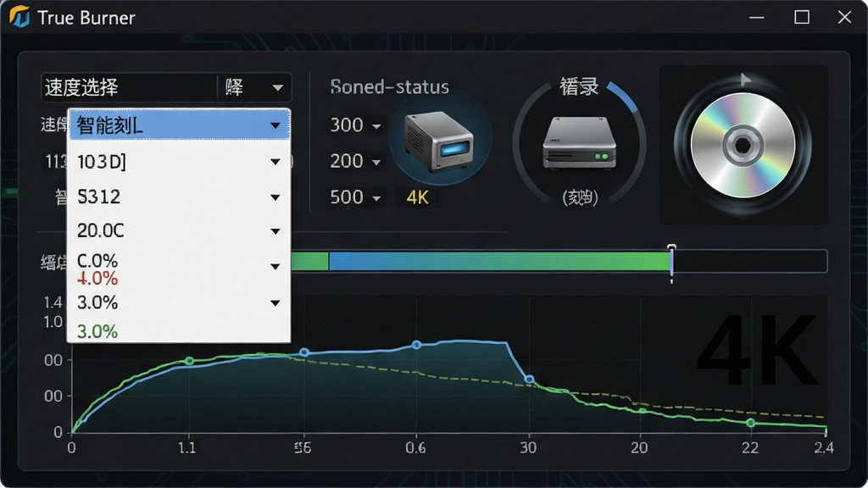Select the blue graph point above 30
This screenshot has width=868, height=488.
530,379
